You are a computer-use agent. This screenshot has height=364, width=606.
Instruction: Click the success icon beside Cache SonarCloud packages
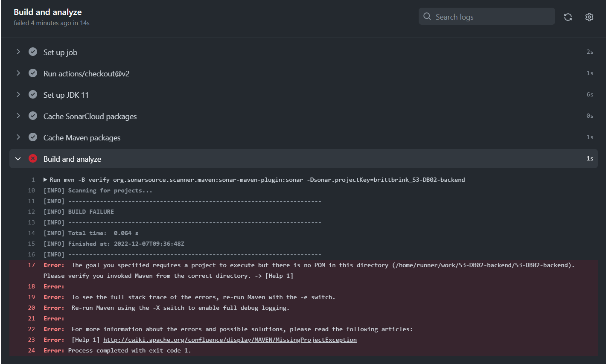coord(33,116)
